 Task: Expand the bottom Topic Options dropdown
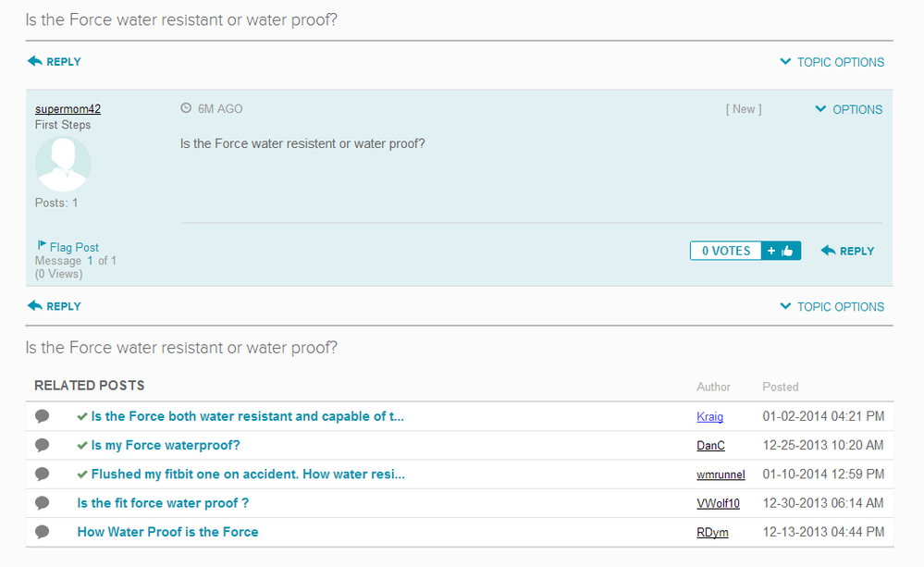832,306
